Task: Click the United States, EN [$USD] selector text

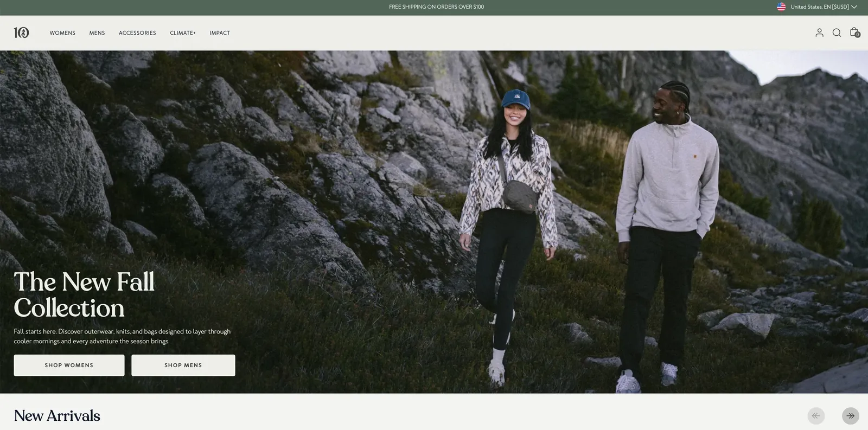Action: (819, 7)
